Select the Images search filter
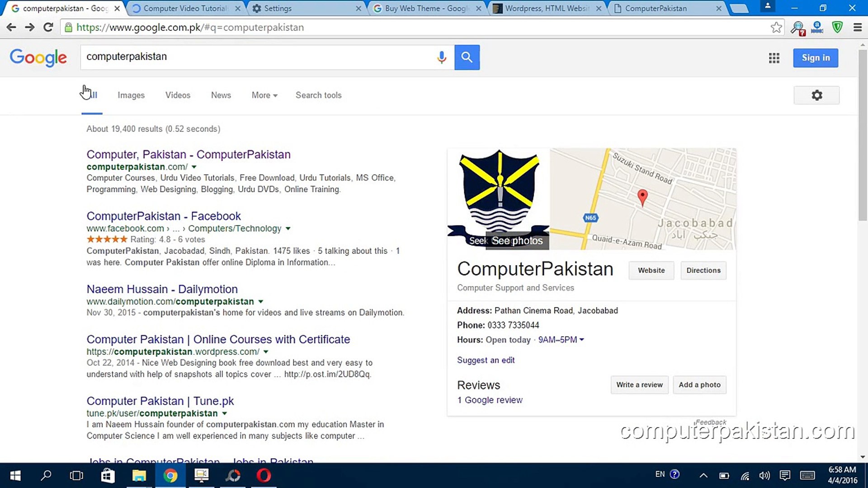Image resolution: width=868 pixels, height=488 pixels. pyautogui.click(x=131, y=95)
